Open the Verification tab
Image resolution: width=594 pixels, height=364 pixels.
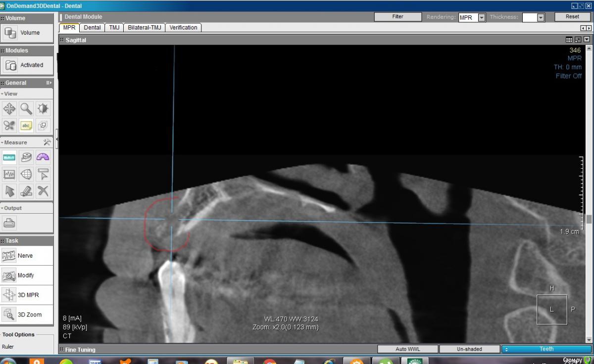[183, 28]
